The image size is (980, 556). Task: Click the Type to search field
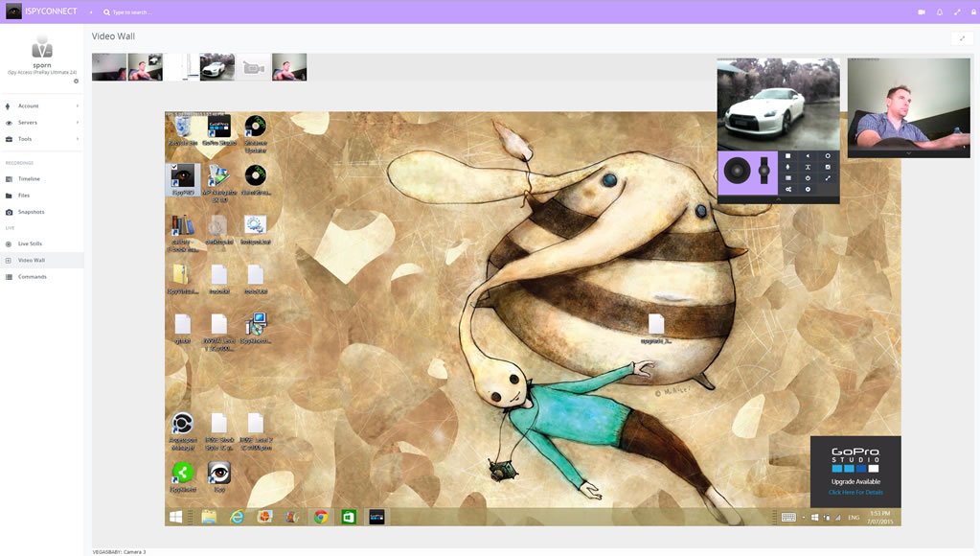[134, 12]
